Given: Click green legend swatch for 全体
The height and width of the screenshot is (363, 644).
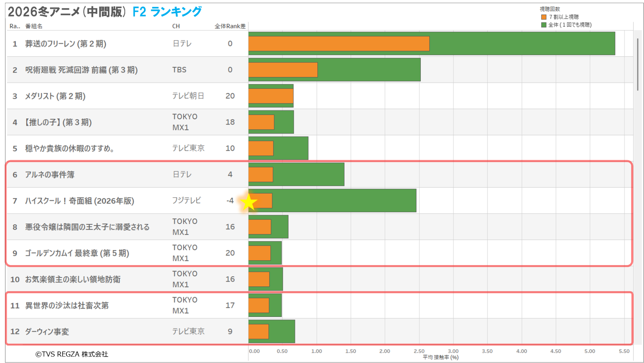Looking at the screenshot, I should tap(544, 25).
